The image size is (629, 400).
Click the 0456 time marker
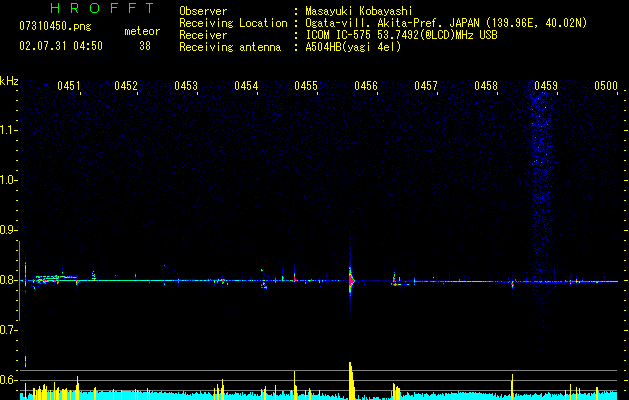(x=366, y=86)
